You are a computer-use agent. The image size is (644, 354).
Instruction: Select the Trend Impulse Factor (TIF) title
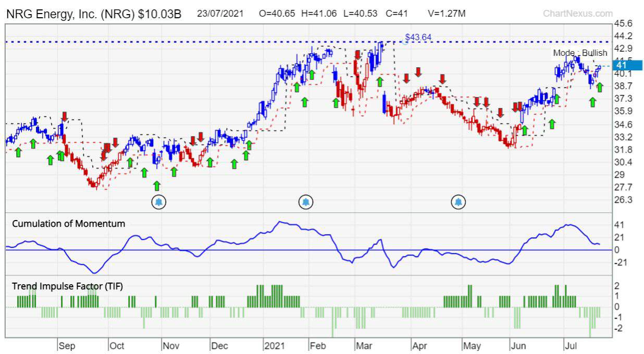(68, 286)
